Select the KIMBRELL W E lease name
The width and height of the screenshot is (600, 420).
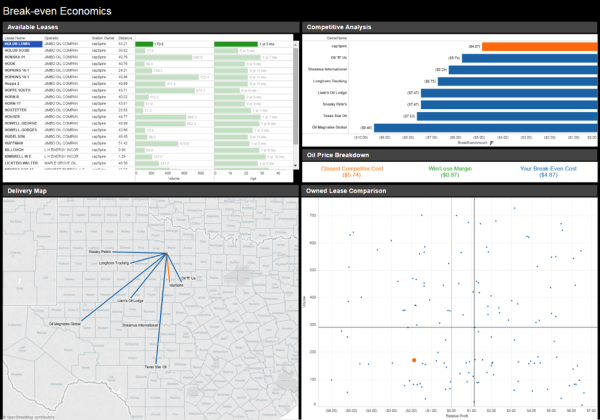pyautogui.click(x=18, y=156)
